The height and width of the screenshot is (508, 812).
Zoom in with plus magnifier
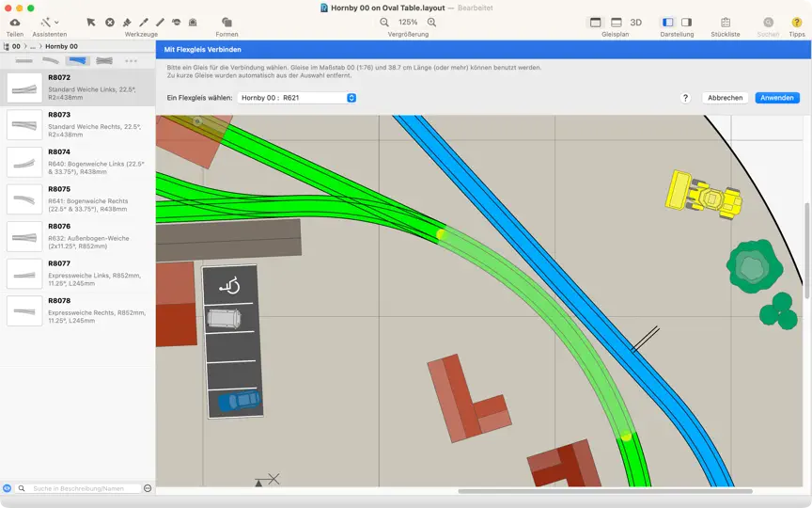tap(431, 23)
